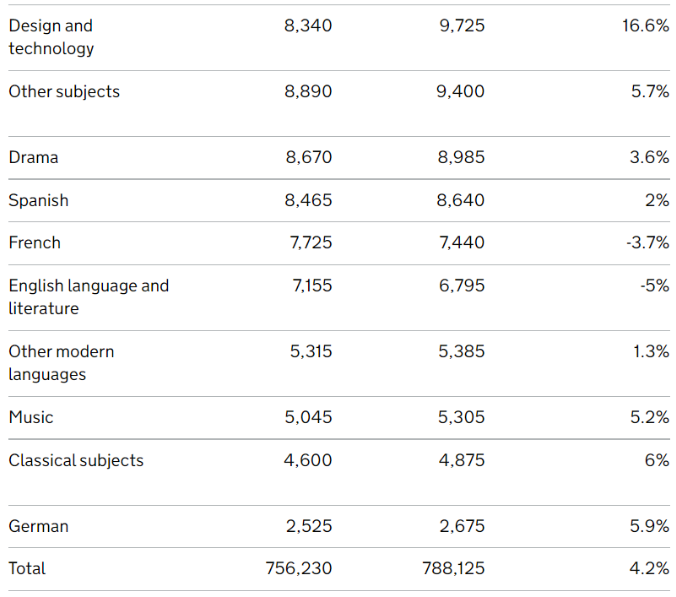The width and height of the screenshot is (676, 597).
Task: Select English language and literature label
Action: (x=88, y=297)
